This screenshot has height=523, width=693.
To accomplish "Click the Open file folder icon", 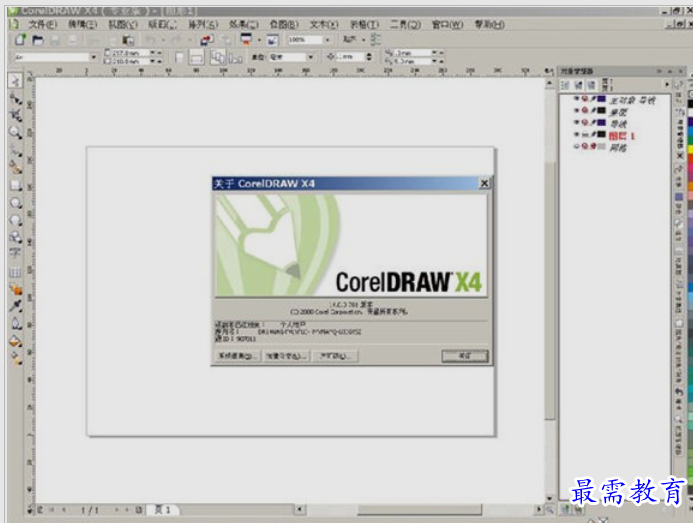I will [x=38, y=40].
